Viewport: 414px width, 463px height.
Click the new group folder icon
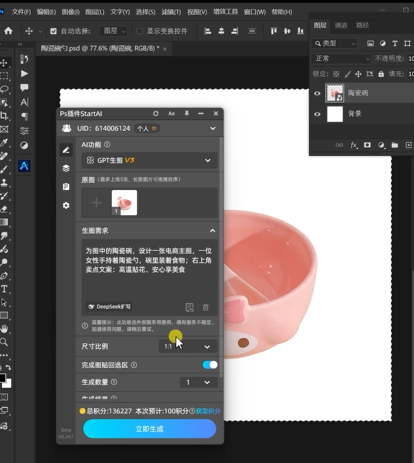[x=395, y=145]
